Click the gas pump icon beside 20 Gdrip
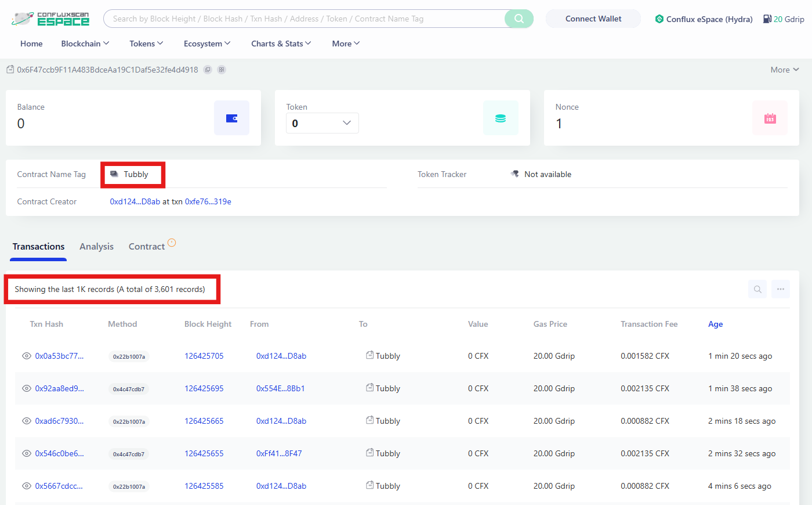 [x=767, y=19]
